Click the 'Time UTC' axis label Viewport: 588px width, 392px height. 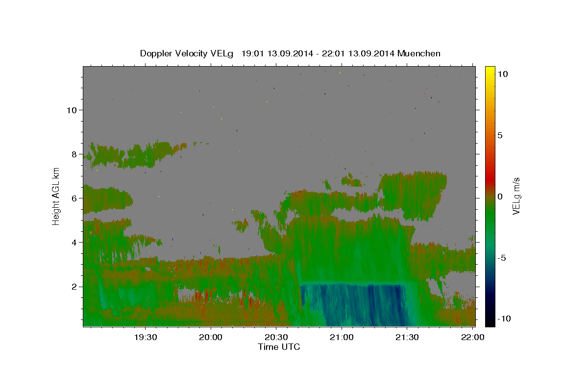(279, 347)
